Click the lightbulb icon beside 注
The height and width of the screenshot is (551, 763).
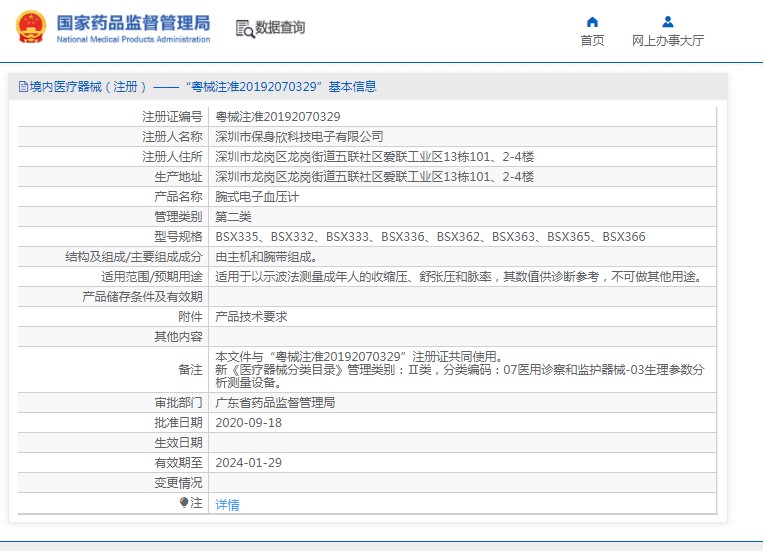(184, 503)
